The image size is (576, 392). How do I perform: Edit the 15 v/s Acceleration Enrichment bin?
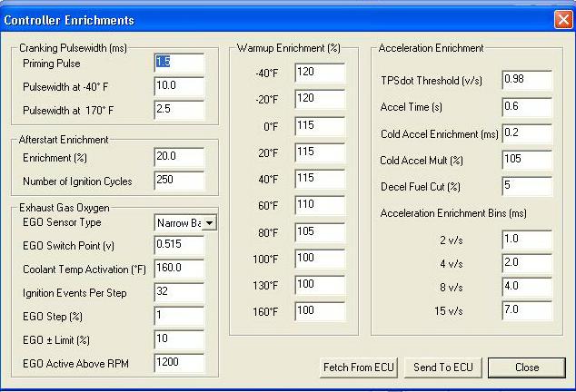527,311
